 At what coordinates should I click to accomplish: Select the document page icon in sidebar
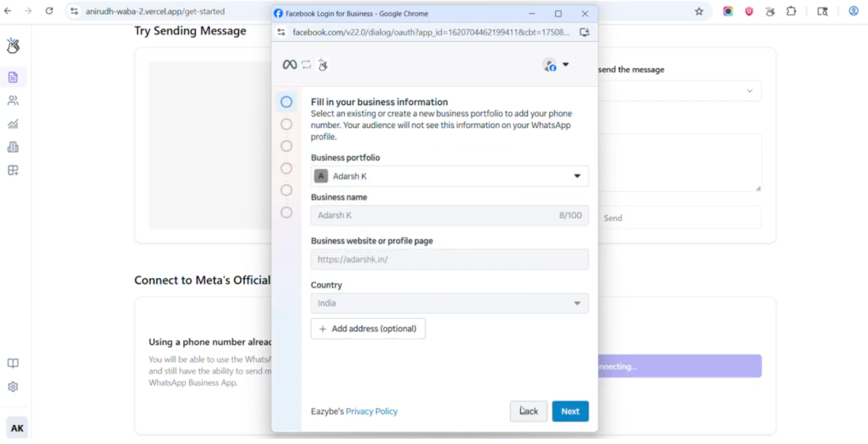[13, 77]
